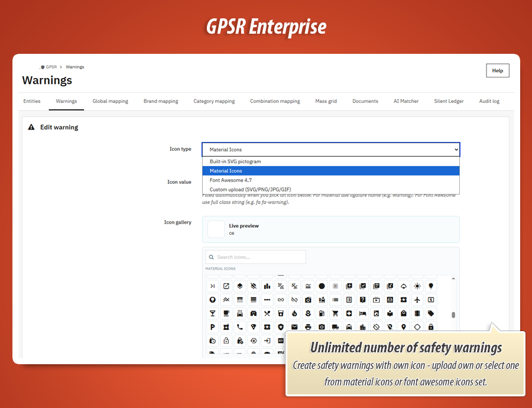Viewport: 532px width, 408px height.
Task: Choose the gas station pump icon
Action: 322,313
